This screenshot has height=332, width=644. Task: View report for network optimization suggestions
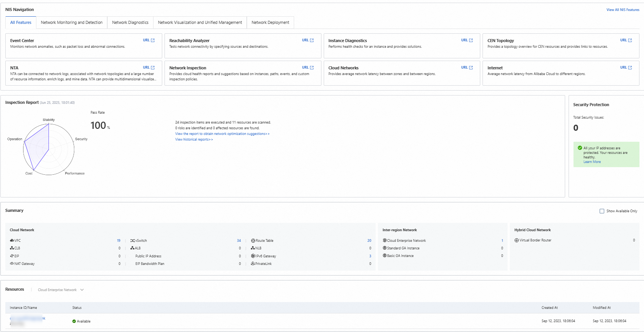(x=222, y=134)
